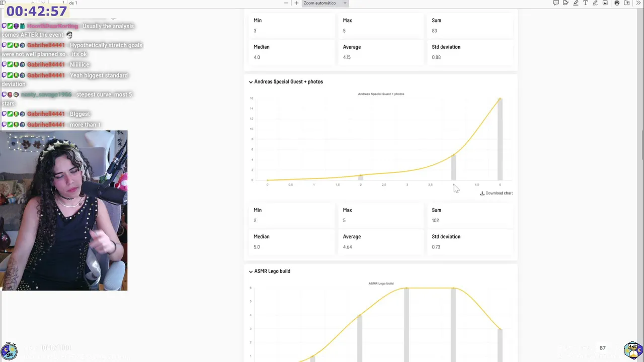Click the avatar icon at bottom-right corner
This screenshot has height=362, width=644.
point(633,349)
